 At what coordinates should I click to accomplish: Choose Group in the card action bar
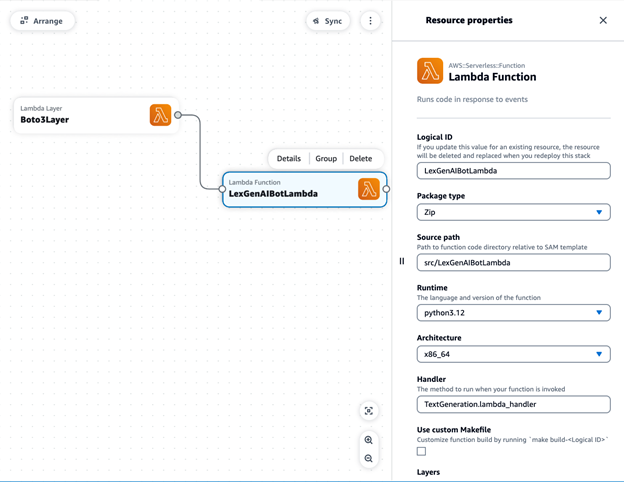point(326,158)
